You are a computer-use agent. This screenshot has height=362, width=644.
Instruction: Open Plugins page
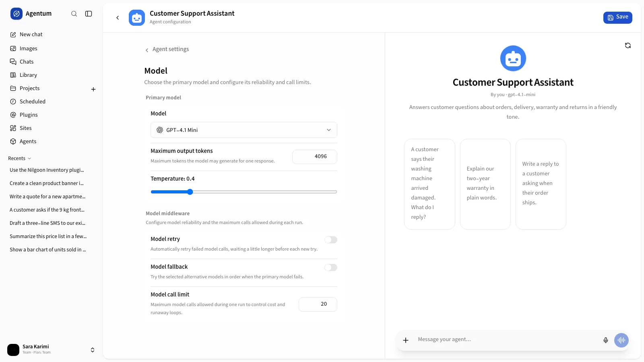point(52,115)
